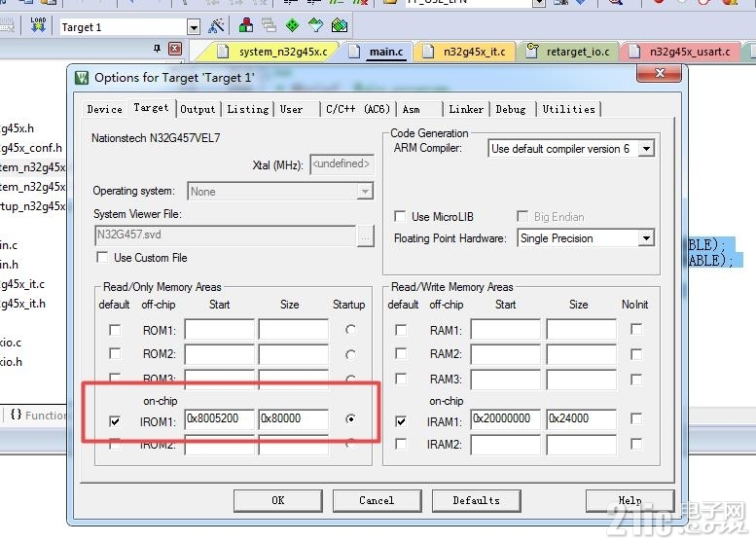The width and height of the screenshot is (756, 543).
Task: Enable NoInit for RAM1
Action: pos(636,329)
